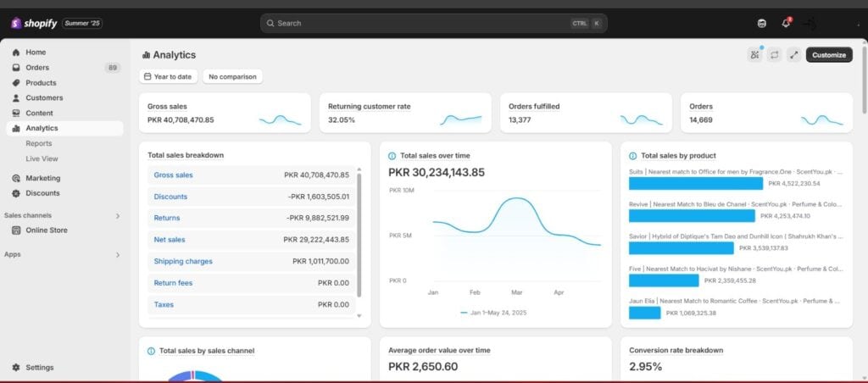Expand the Apps section chevron
Image resolution: width=868 pixels, height=383 pixels.
pos(118,255)
